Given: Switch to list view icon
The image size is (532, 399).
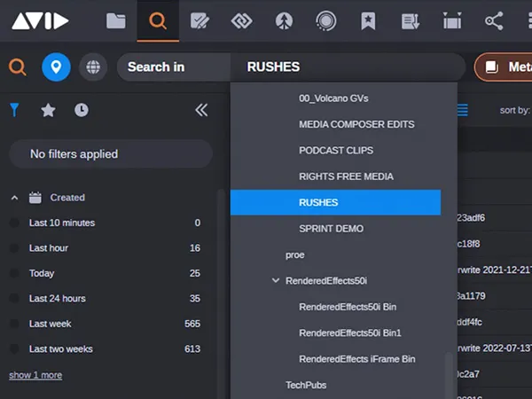Looking at the screenshot, I should click(462, 110).
